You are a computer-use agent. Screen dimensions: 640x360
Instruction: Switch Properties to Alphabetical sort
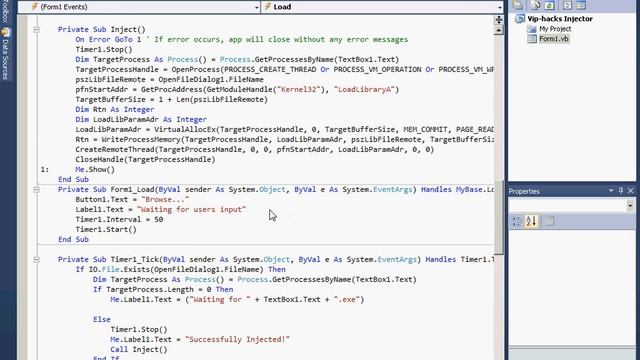(531, 221)
